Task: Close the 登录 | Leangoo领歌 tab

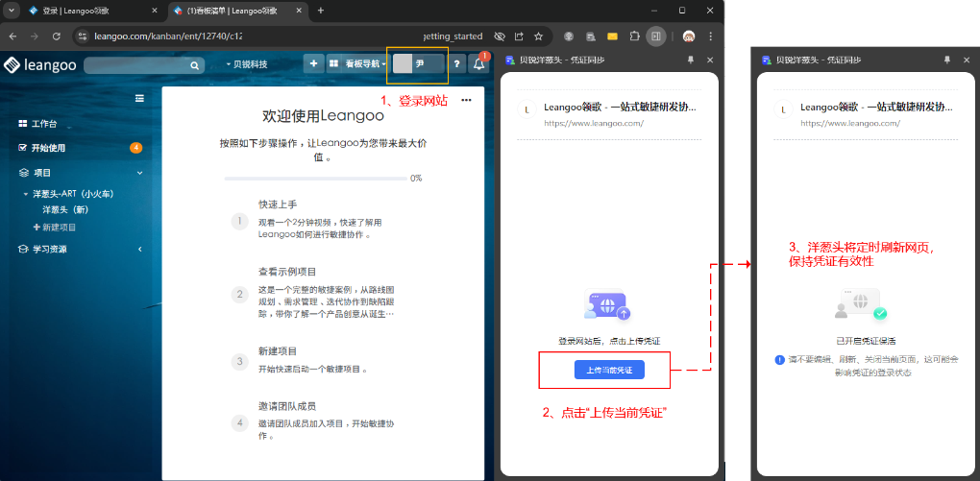Action: click(155, 11)
